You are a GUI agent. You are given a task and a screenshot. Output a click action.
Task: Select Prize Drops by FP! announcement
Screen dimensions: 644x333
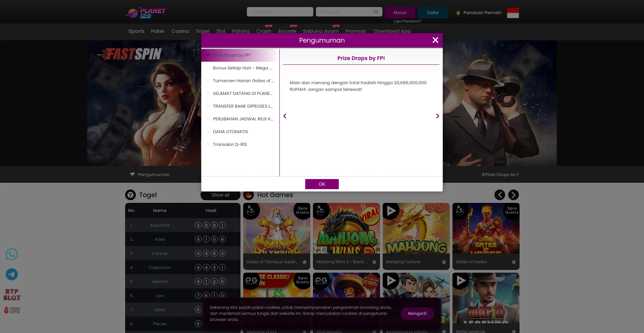pos(240,55)
